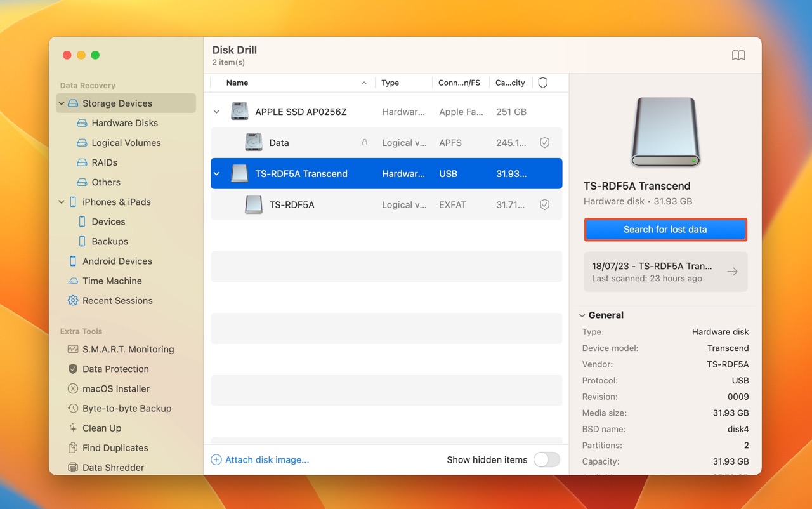Click the Logical Volumes sidebar icon
Screen dimensions: 812x509
point(82,143)
